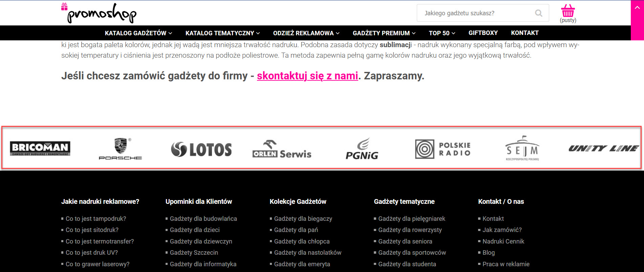The image size is (644, 272).
Task: Expand the Gadżety Premium menu
Action: [384, 33]
